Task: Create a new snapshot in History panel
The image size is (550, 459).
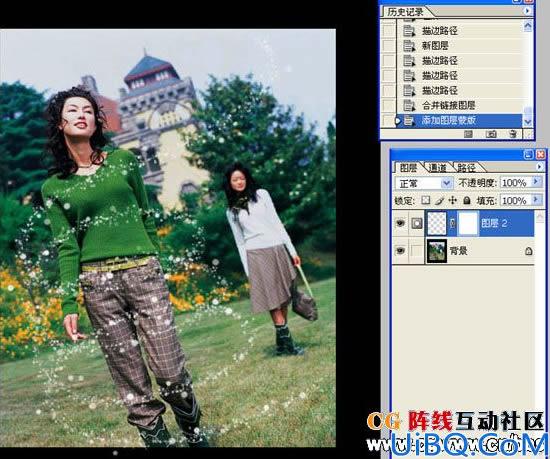Action: coord(491,134)
